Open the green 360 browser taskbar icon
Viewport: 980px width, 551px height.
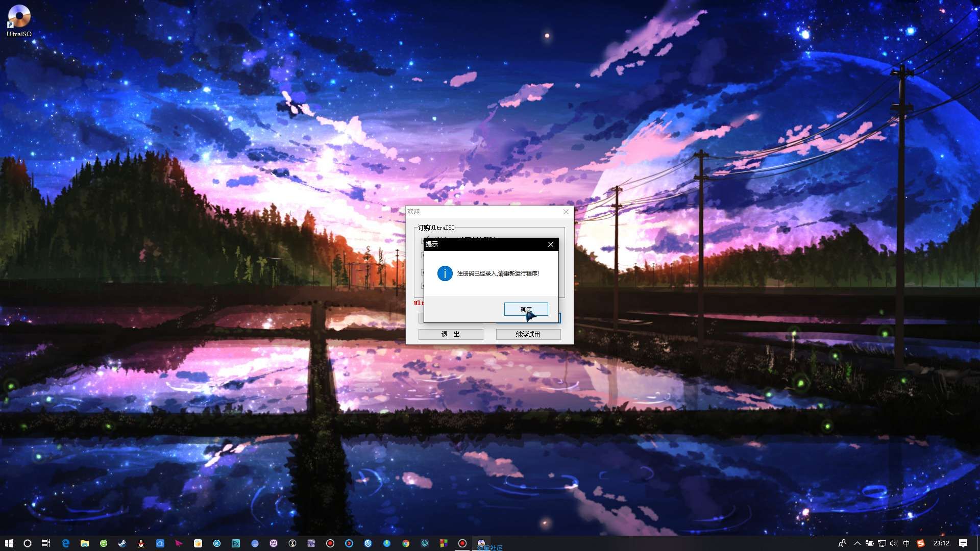pos(104,543)
